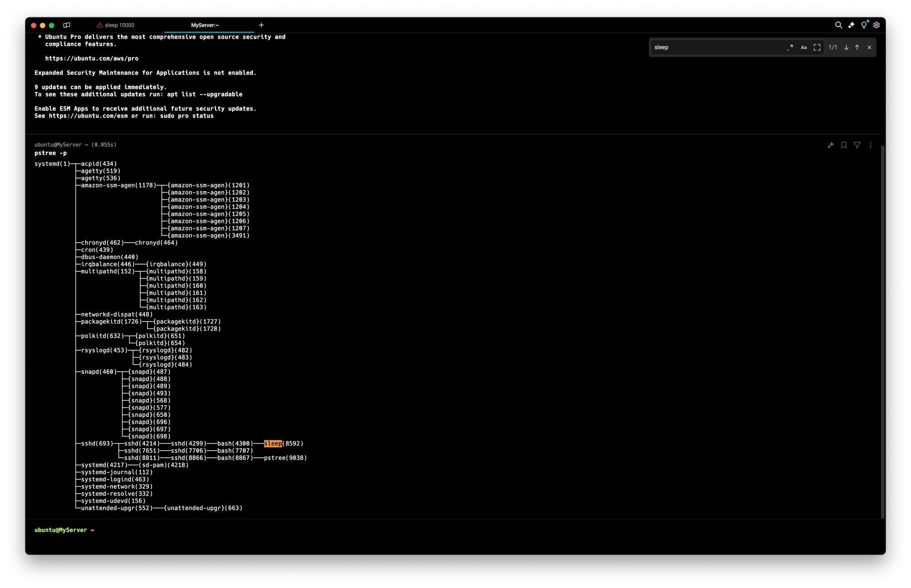Toggle find within selected block

coord(817,47)
